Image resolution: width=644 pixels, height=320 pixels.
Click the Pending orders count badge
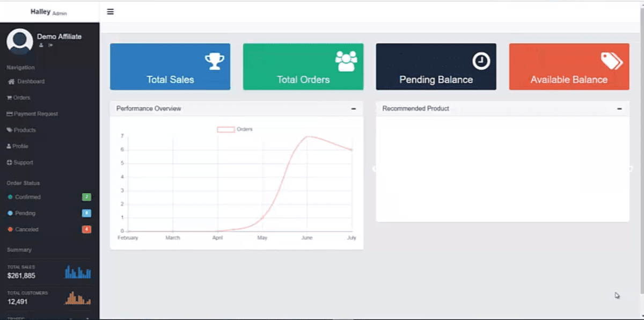pyautogui.click(x=86, y=213)
